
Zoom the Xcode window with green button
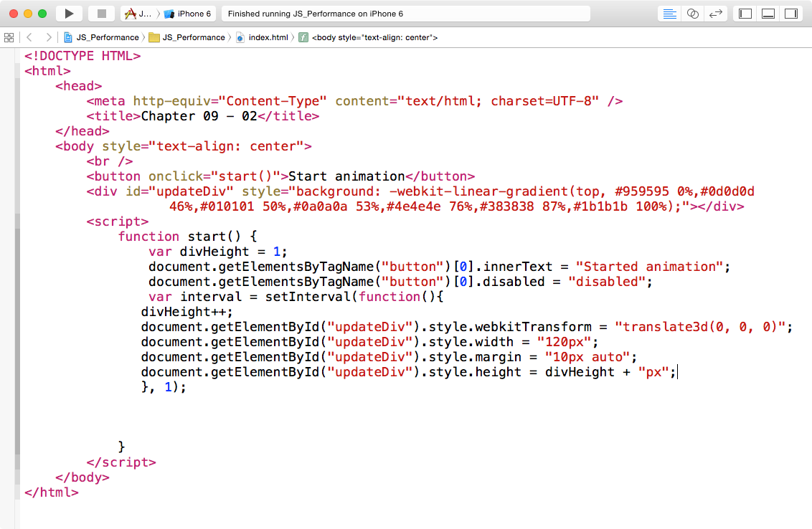click(x=42, y=14)
